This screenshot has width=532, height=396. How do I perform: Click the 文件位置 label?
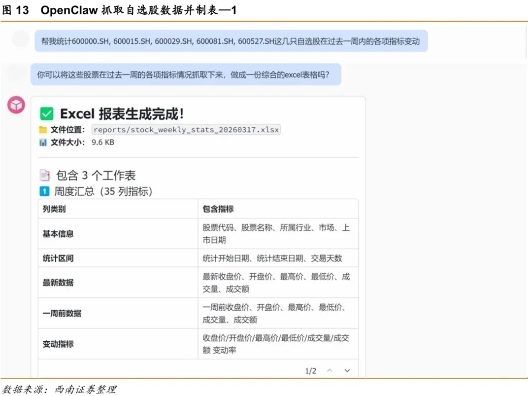[x=67, y=130]
